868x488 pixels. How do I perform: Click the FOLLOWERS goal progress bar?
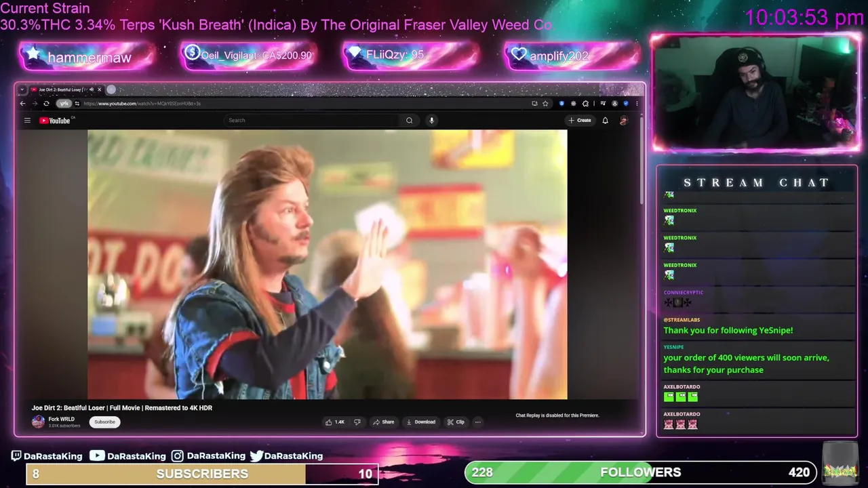click(640, 472)
